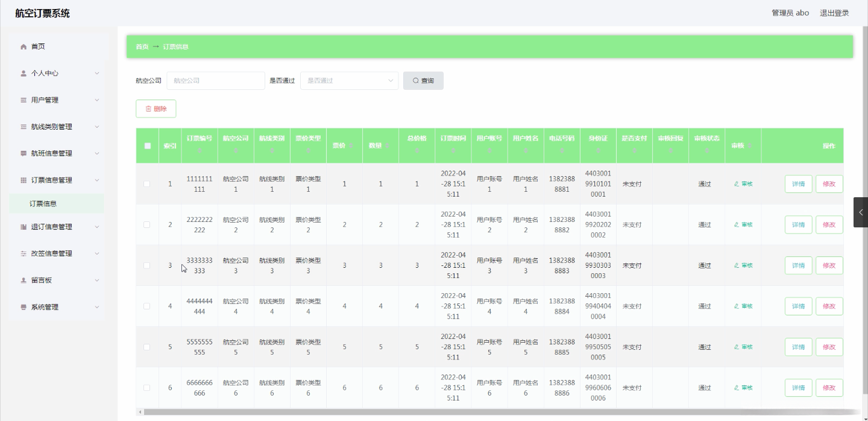Expand 系统管理 via its chevron

click(x=96, y=307)
